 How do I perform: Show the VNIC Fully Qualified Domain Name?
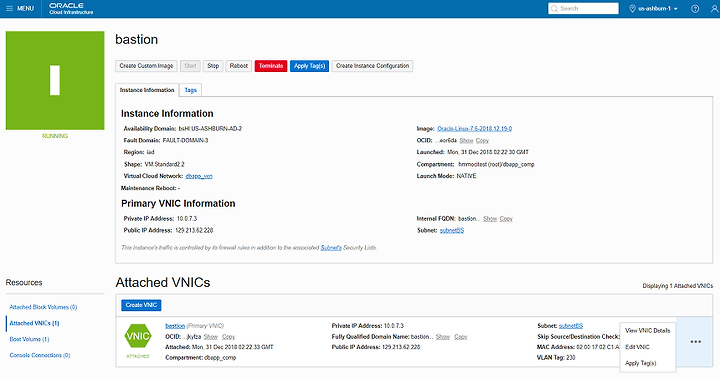443,337
